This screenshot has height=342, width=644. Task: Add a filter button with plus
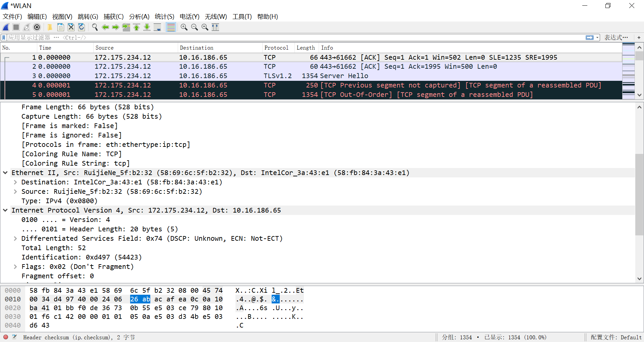point(639,38)
